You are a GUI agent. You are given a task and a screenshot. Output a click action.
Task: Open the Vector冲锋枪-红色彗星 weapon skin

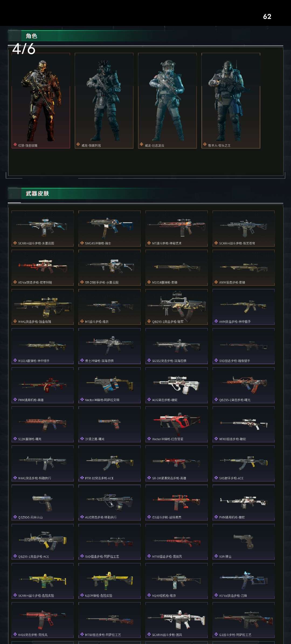pos(176,424)
